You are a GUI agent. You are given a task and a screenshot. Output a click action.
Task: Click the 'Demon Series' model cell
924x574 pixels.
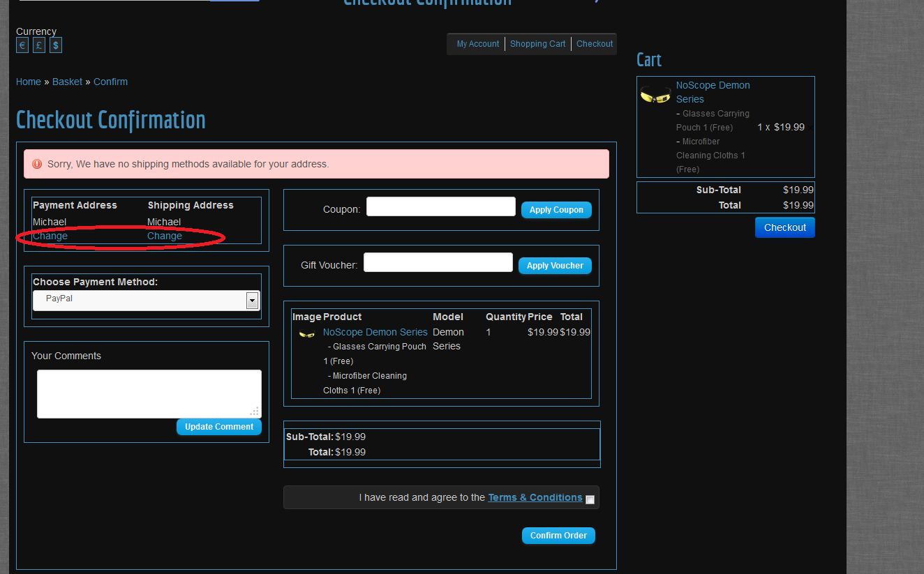[448, 339]
